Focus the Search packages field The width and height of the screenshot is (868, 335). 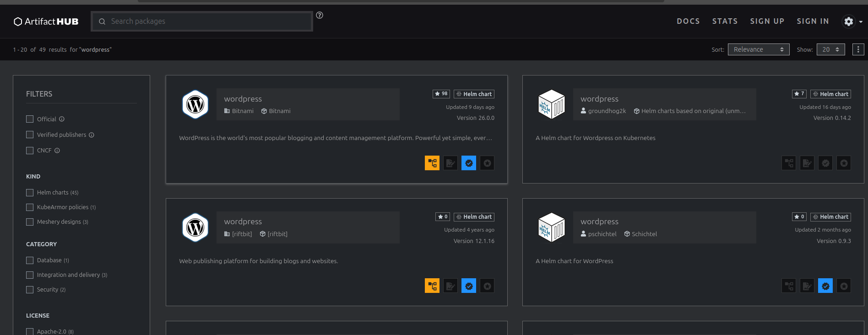[202, 21]
